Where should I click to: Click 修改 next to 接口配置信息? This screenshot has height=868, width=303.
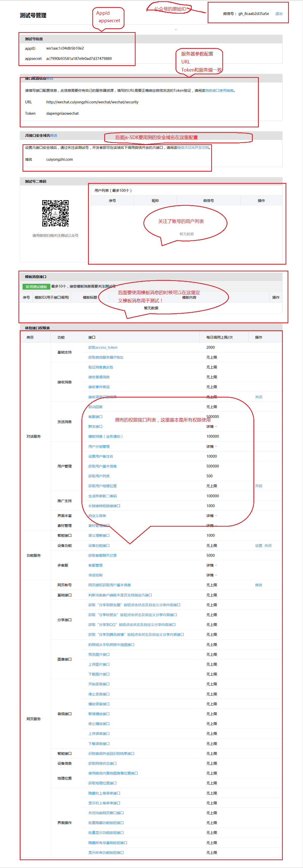[x=50, y=79]
